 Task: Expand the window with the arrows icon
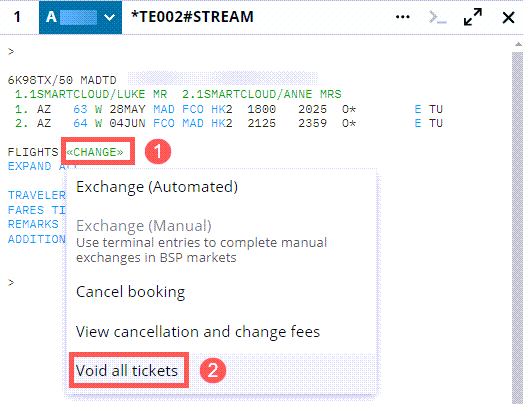[473, 17]
